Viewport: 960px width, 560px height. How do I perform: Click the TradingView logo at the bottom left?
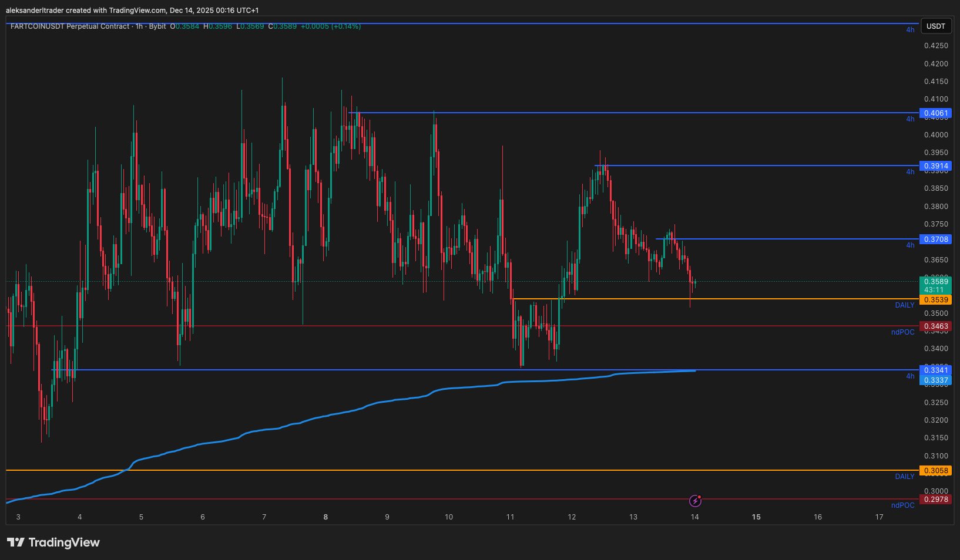(53, 542)
